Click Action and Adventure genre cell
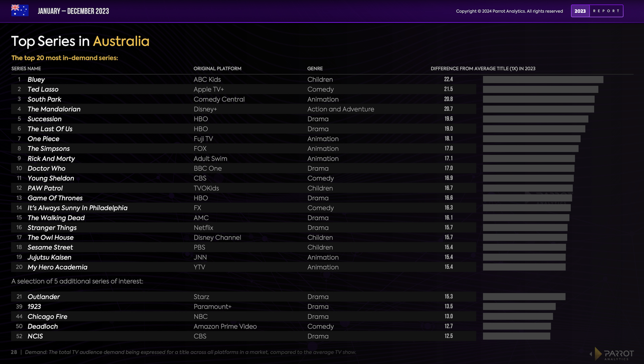The width and height of the screenshot is (644, 364). pos(341,109)
